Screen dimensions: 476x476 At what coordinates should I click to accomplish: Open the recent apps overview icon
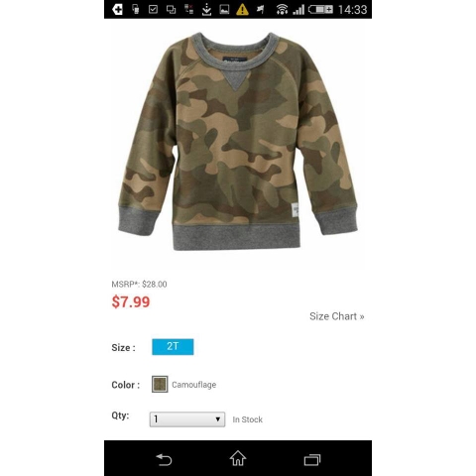[312, 460]
